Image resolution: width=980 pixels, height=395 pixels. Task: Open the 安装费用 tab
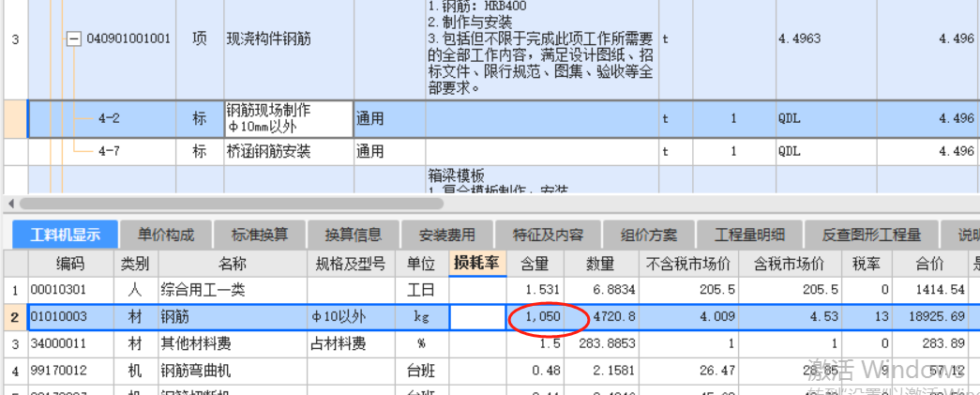pyautogui.click(x=447, y=235)
